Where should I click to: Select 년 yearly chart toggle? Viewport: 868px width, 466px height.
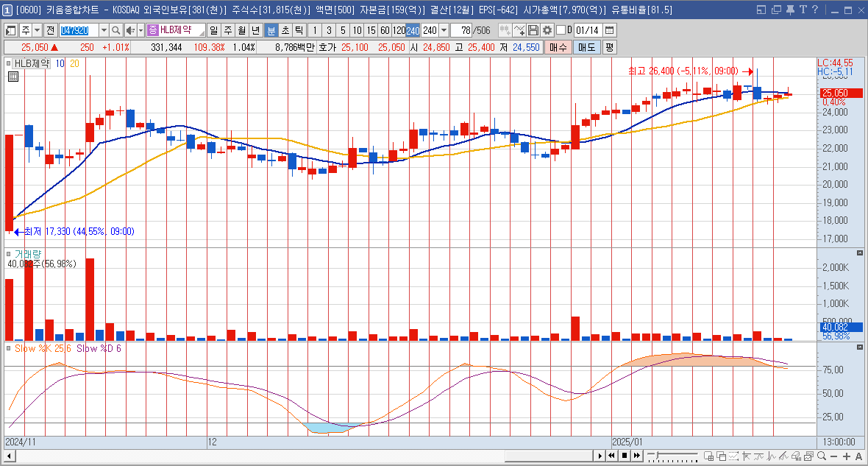tap(256, 30)
